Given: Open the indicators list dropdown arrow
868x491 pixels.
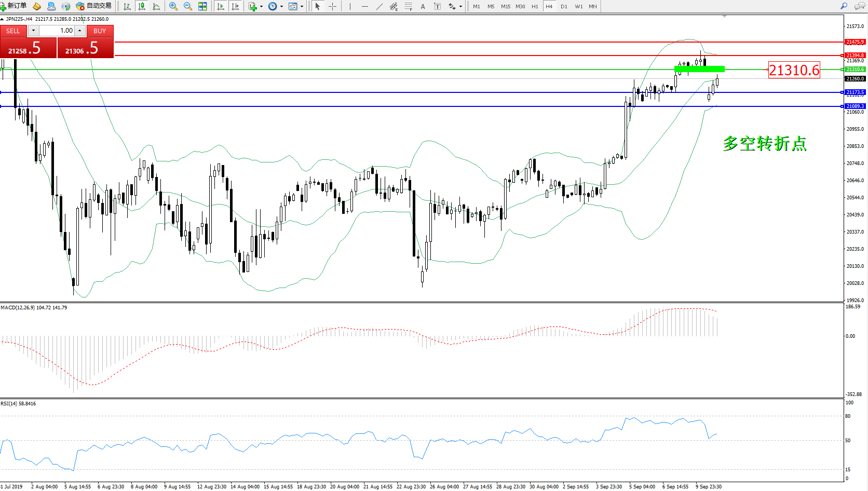Looking at the screenshot, I should pos(261,7).
